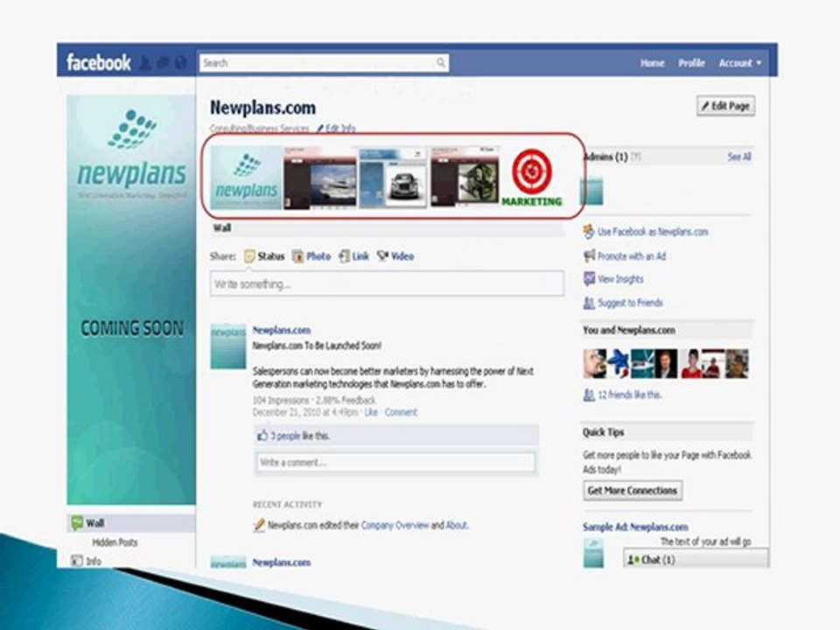Image resolution: width=840 pixels, height=630 pixels.
Task: Click the Info sidebar icon
Action: 77,561
